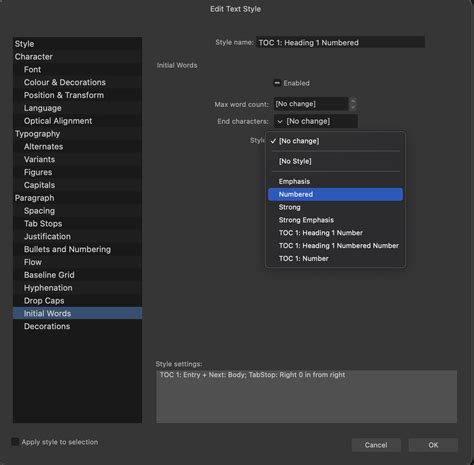Select Style in the sidebar list
The height and width of the screenshot is (465, 474).
tap(77, 44)
